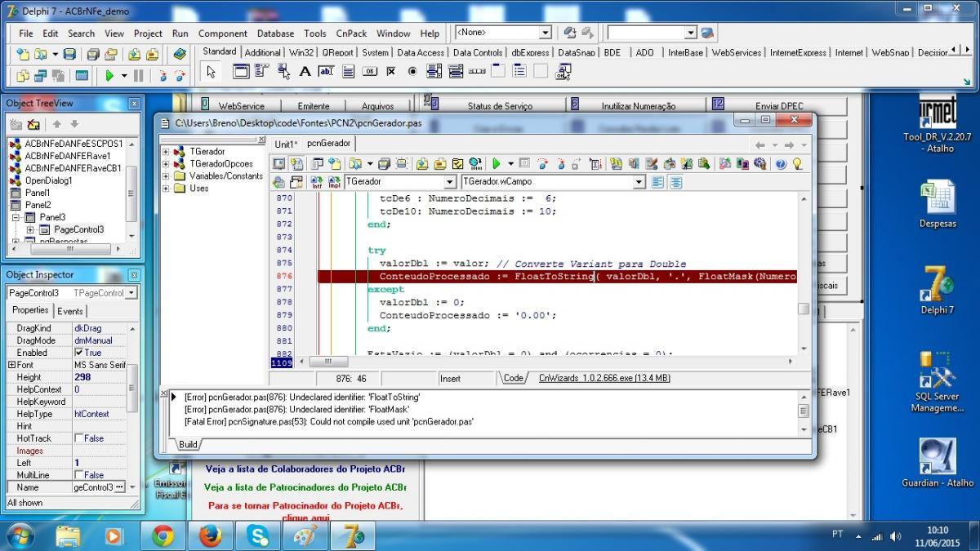Click the lightbulb icon in editor toolbar

pyautogui.click(x=797, y=164)
